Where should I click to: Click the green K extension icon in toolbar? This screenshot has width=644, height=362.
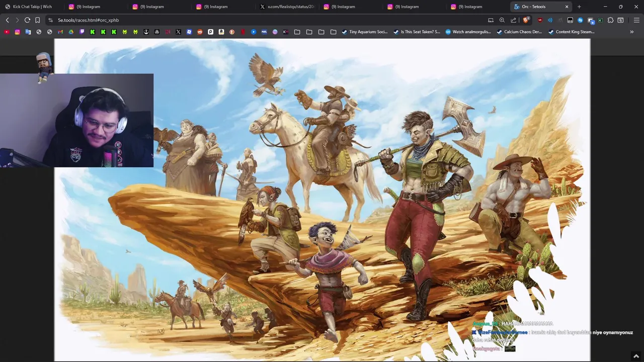[600, 20]
